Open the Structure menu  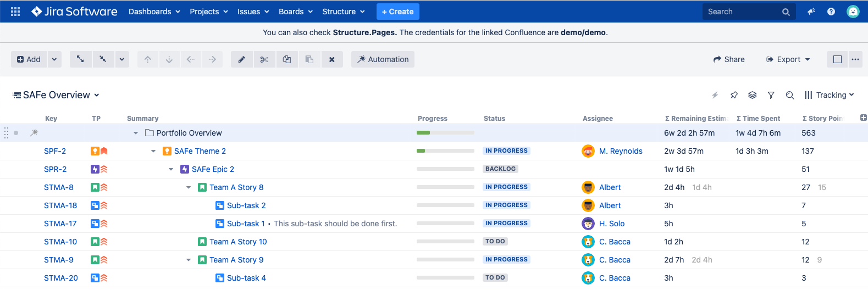point(344,12)
